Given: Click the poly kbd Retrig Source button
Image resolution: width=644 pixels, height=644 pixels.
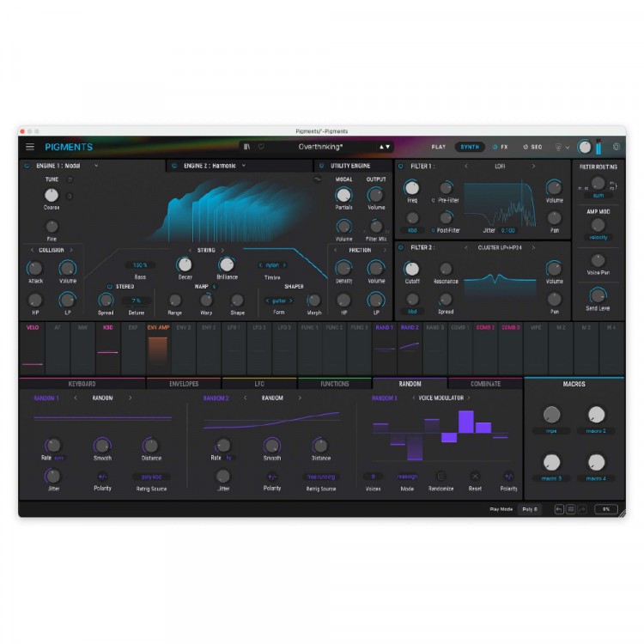Looking at the screenshot, I should point(151,477).
